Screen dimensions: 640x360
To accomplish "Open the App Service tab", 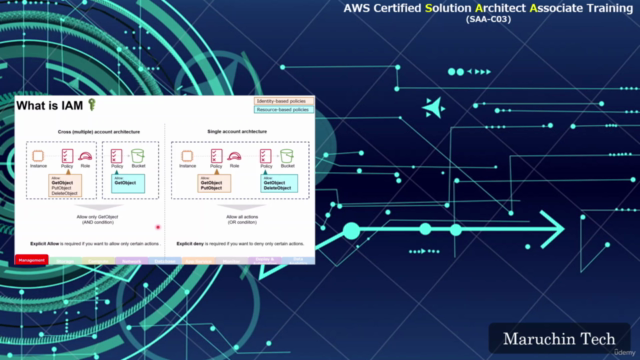I will coord(198,261).
